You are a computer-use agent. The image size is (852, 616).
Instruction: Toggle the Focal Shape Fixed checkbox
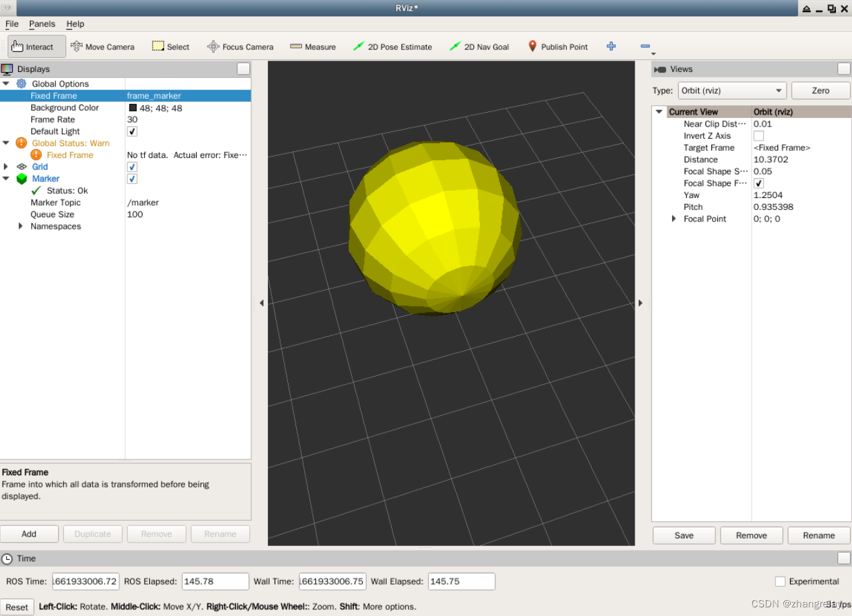coord(759,183)
